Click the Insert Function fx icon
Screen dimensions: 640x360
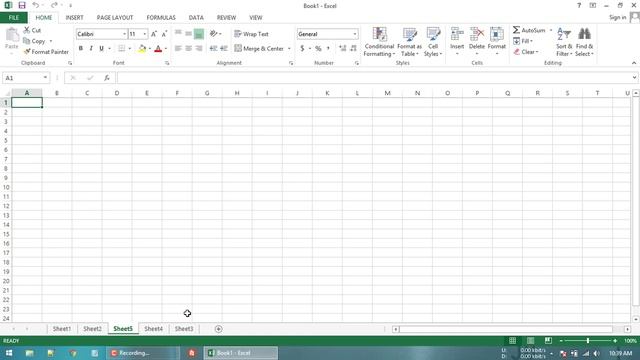point(107,78)
